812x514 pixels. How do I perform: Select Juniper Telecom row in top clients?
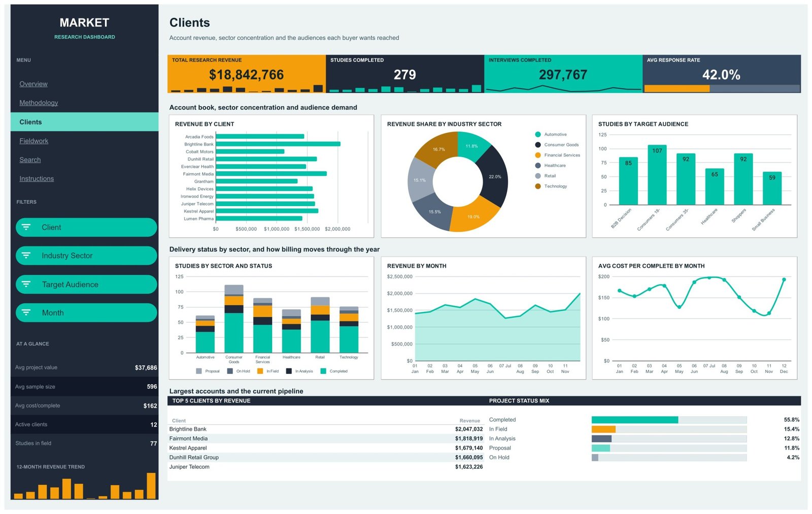coord(326,467)
